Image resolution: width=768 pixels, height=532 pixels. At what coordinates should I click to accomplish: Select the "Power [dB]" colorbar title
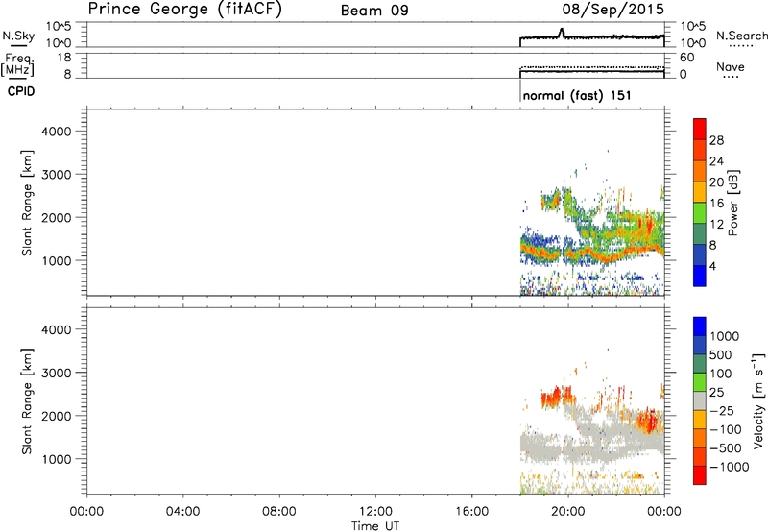click(x=732, y=203)
